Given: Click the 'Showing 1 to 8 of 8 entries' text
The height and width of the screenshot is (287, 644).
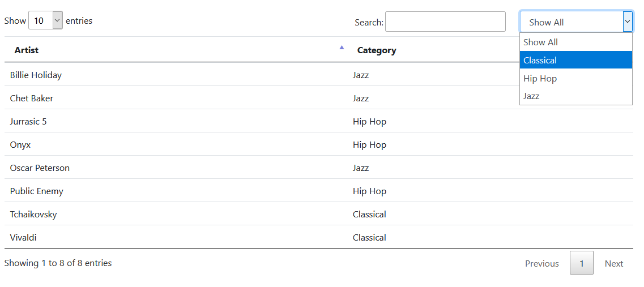Looking at the screenshot, I should click(x=58, y=263).
